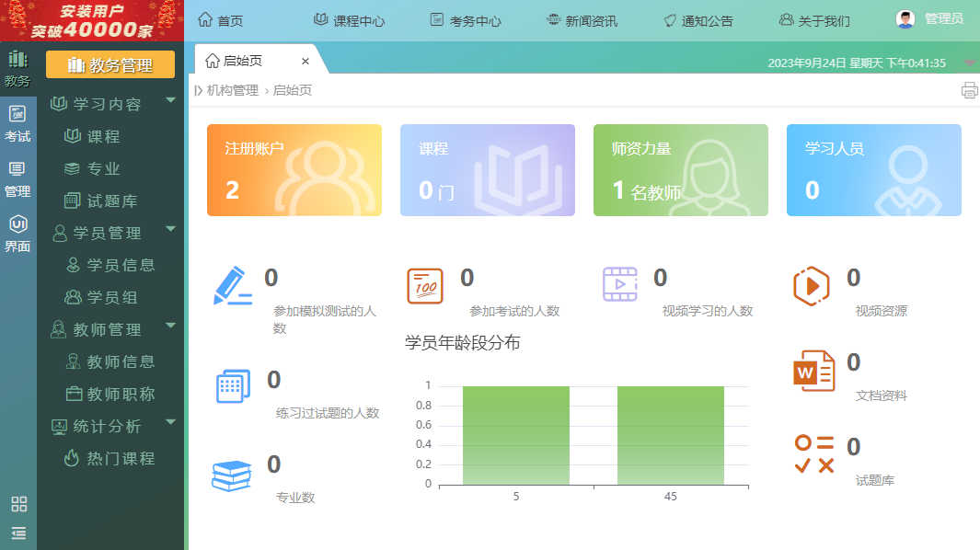Toggle the sidebar collapse icon at bottom
The width and height of the screenshot is (980, 550).
pyautogui.click(x=18, y=533)
